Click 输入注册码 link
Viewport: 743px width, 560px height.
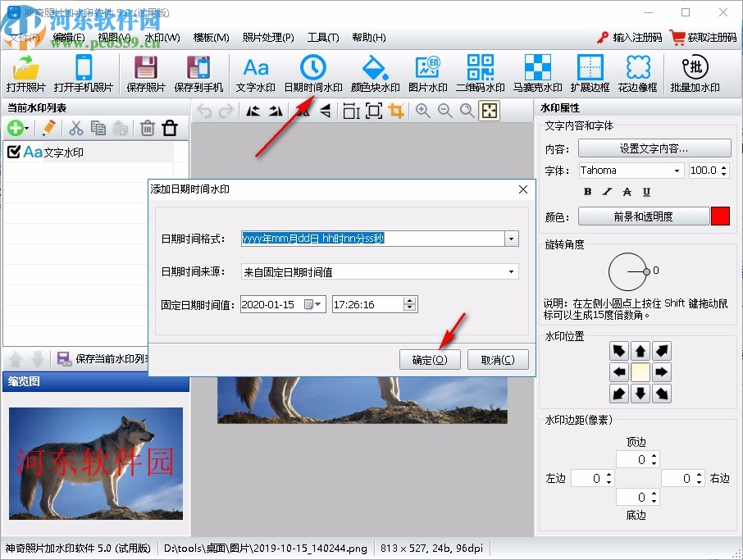coord(629,38)
